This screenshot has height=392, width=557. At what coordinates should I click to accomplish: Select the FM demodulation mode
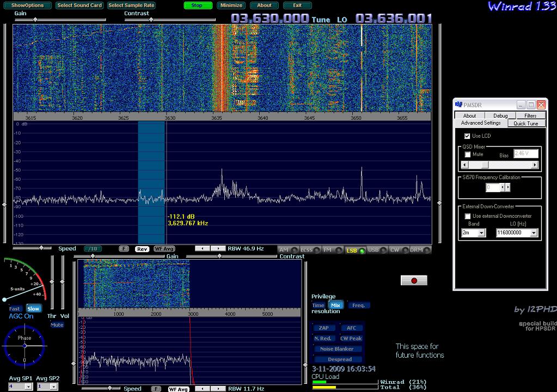331,250
